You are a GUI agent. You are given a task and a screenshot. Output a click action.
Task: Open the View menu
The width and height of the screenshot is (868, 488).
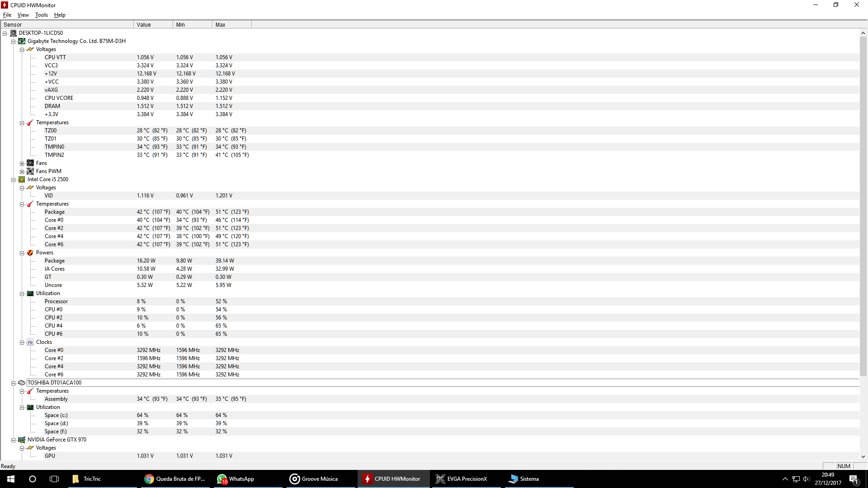(x=23, y=15)
